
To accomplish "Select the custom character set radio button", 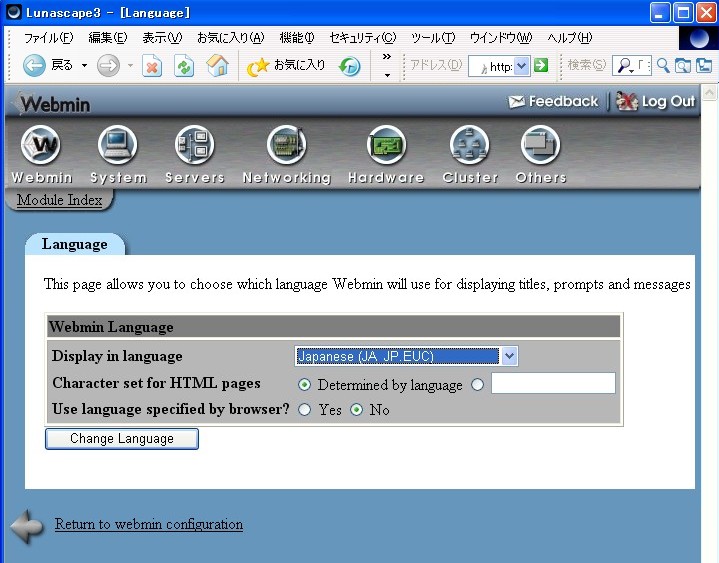I will [x=477, y=385].
